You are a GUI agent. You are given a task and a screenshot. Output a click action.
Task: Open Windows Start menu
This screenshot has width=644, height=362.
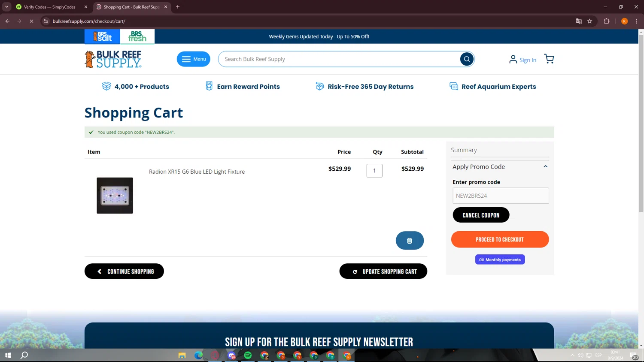8,355
